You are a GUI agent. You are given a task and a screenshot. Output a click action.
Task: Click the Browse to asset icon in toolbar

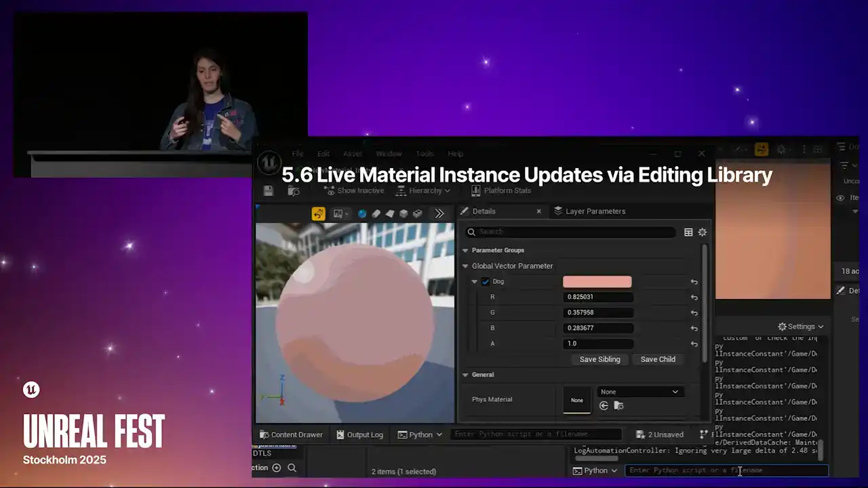pyautogui.click(x=294, y=191)
